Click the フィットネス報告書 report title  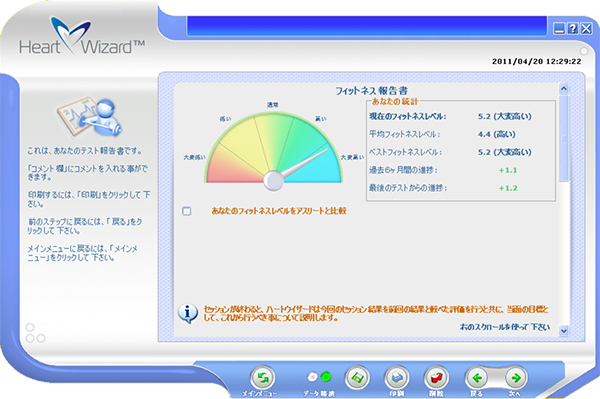click(x=372, y=91)
